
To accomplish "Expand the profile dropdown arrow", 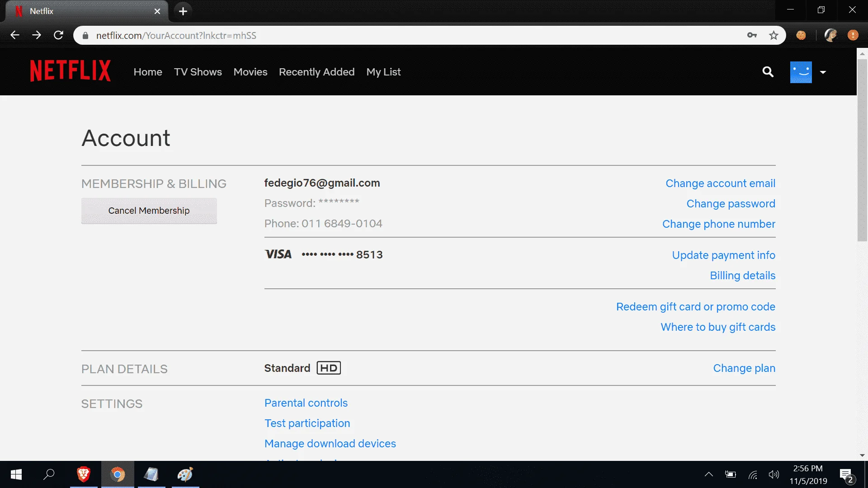I will (x=823, y=72).
